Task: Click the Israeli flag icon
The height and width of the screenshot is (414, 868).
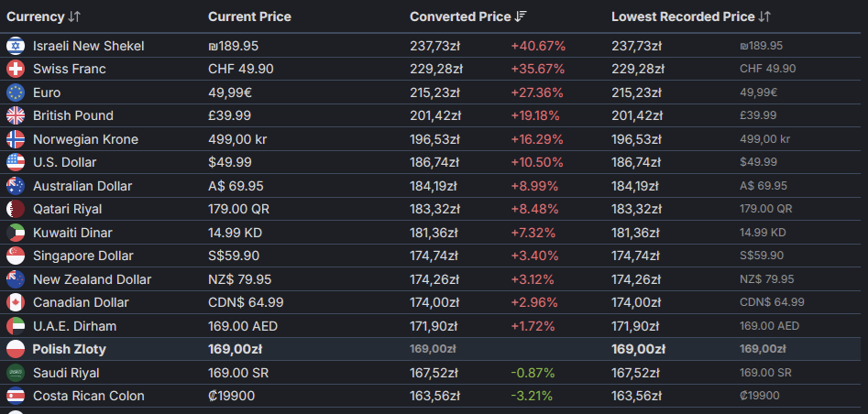Action: coord(16,46)
